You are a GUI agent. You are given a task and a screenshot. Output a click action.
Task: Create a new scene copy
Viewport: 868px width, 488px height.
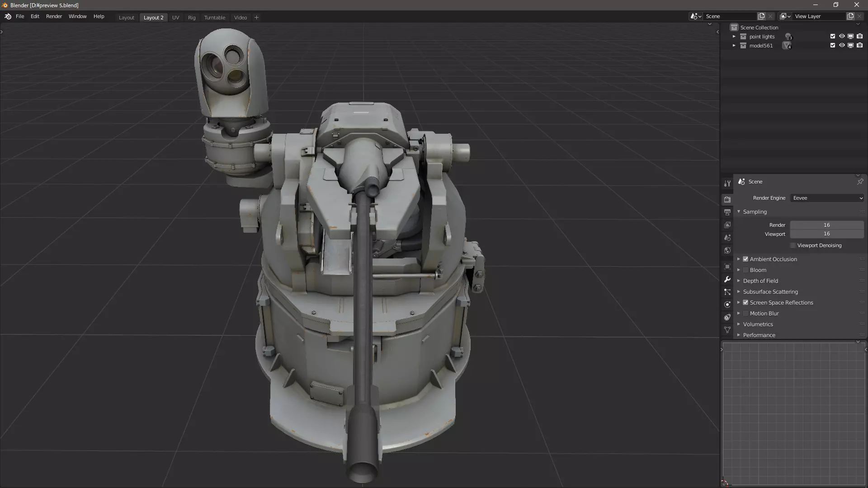click(x=761, y=16)
